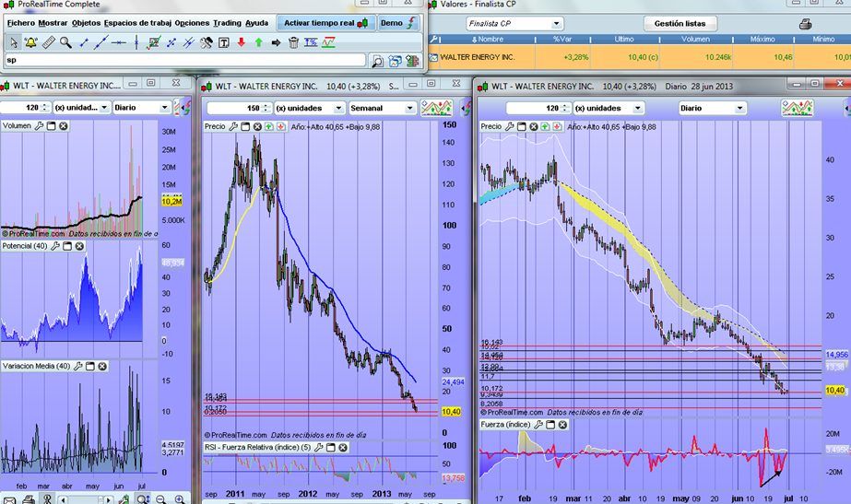Select the vertical line drawing tool

136,42
